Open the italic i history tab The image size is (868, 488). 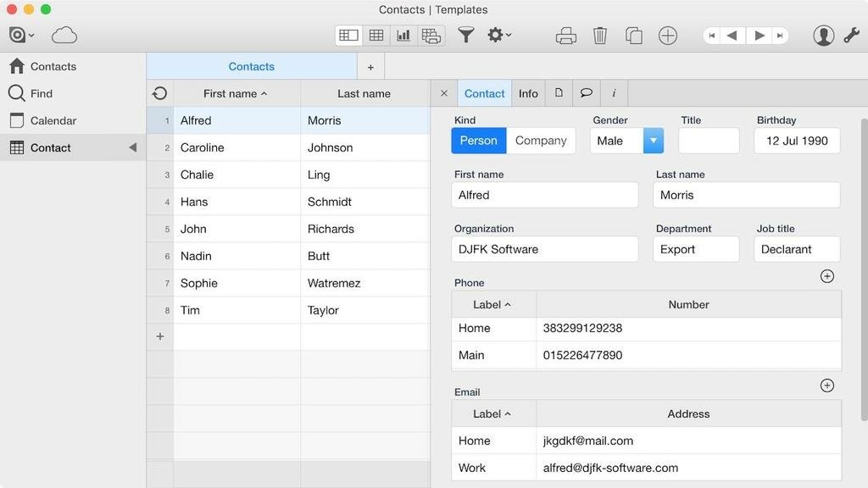pyautogui.click(x=614, y=93)
